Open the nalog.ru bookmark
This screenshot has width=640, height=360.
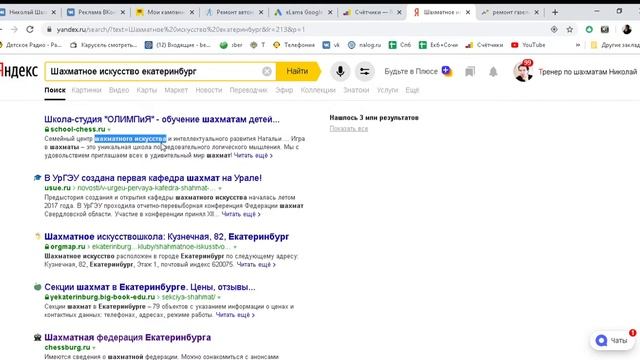[364, 45]
